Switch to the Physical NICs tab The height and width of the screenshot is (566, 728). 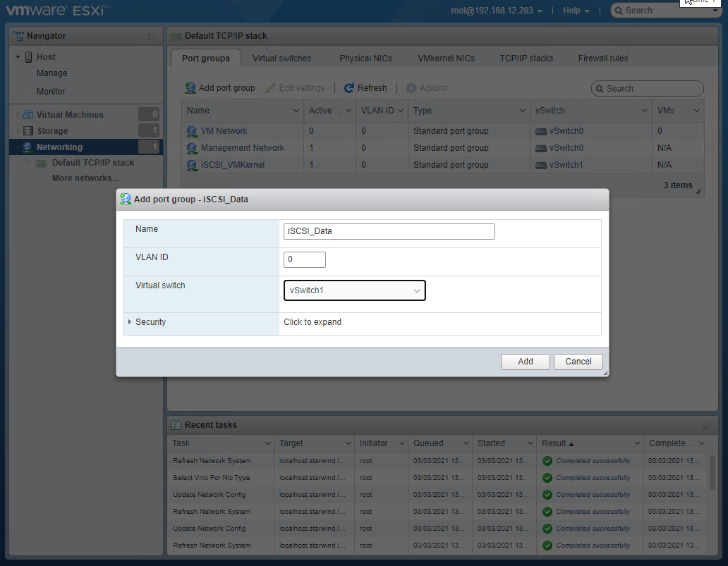(365, 59)
